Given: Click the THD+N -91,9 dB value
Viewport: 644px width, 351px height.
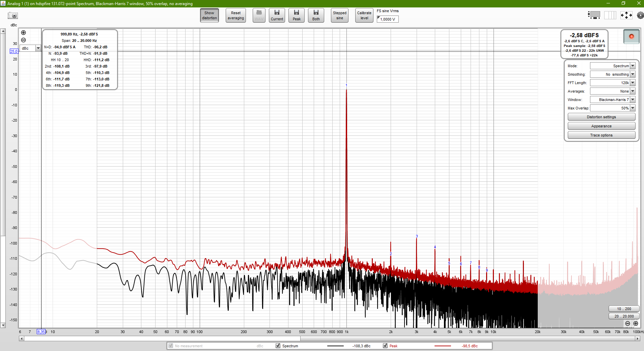Looking at the screenshot, I should tap(100, 53).
